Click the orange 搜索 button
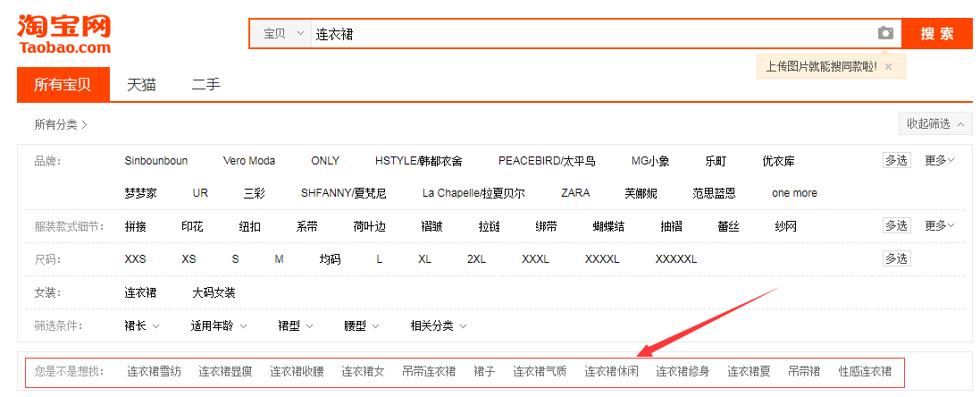 (936, 34)
